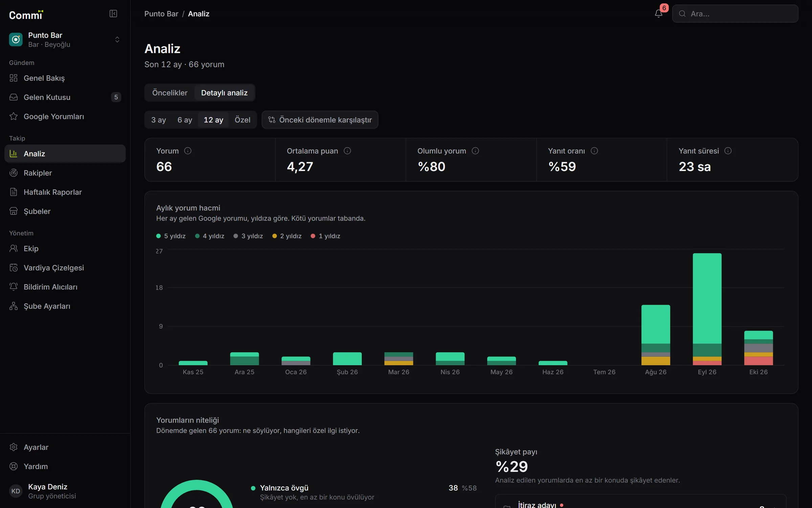This screenshot has height=508, width=812.
Task: Toggle the 1 yıldız legend series
Action: click(x=325, y=236)
